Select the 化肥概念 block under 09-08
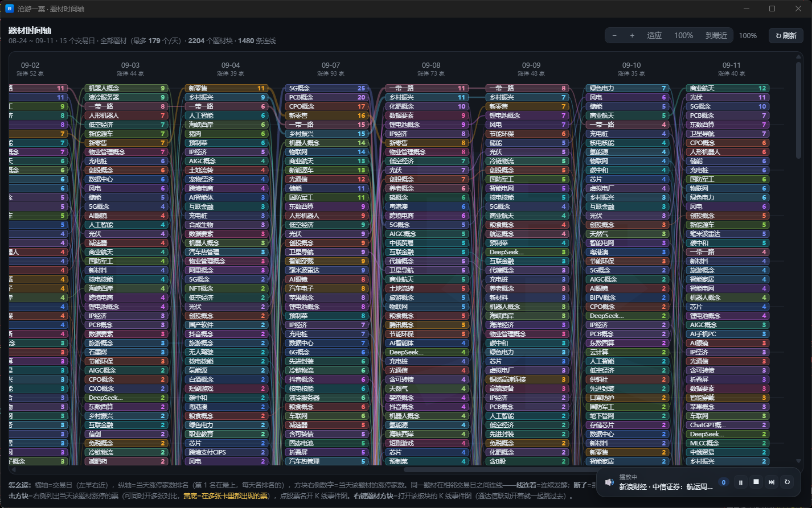 point(427,106)
